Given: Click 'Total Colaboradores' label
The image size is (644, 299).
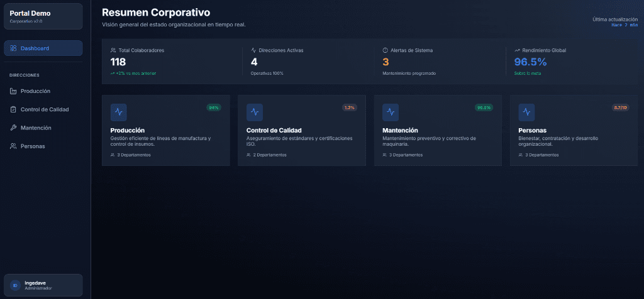Looking at the screenshot, I should coord(142,50).
